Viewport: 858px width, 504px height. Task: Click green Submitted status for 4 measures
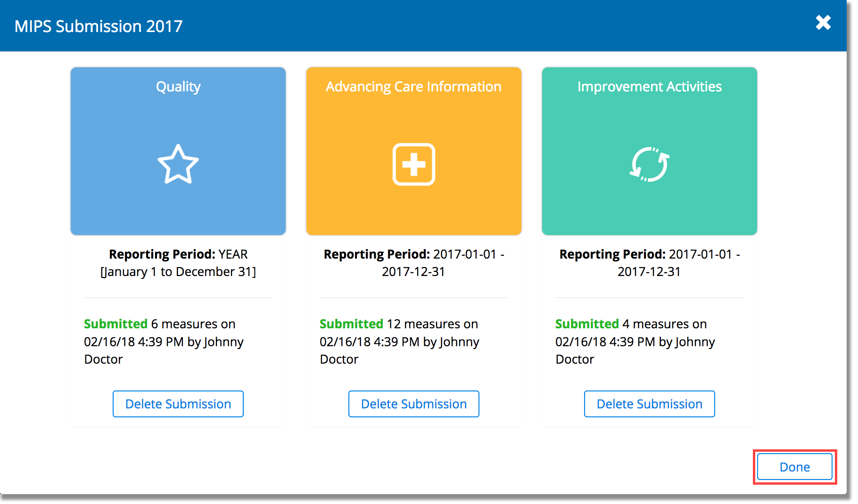coord(587,324)
